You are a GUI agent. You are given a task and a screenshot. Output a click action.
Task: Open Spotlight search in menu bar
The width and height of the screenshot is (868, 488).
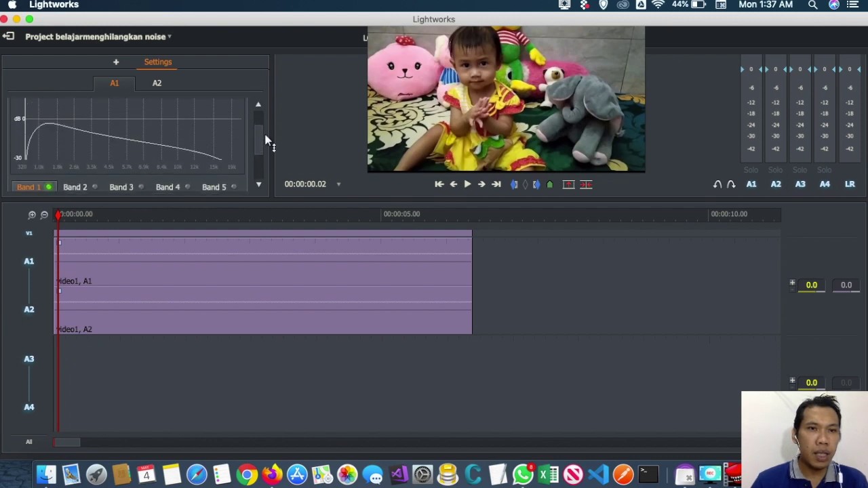812,5
